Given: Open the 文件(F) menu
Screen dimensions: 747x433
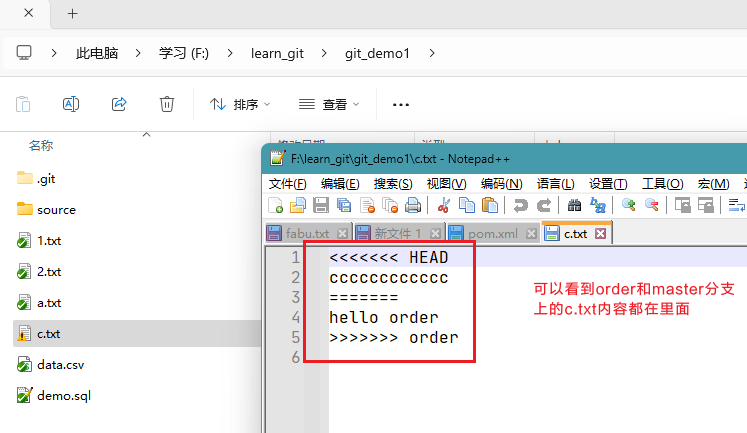Looking at the screenshot, I should coord(287,183).
